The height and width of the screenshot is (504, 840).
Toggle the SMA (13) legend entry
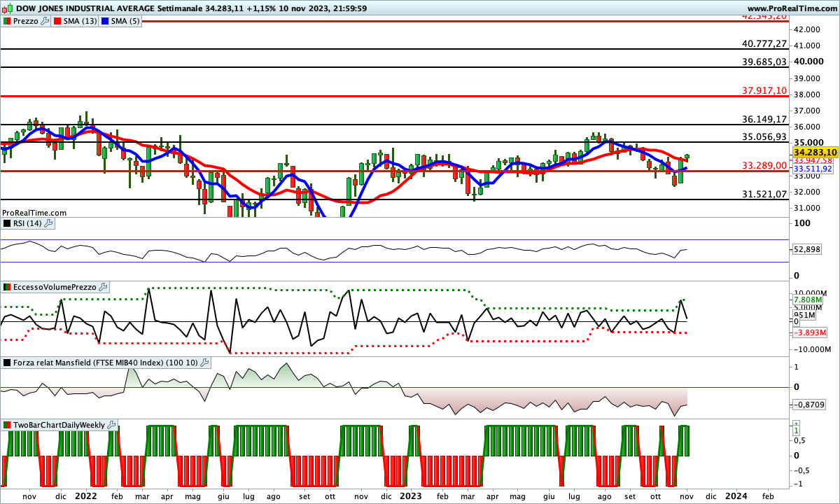[x=78, y=20]
